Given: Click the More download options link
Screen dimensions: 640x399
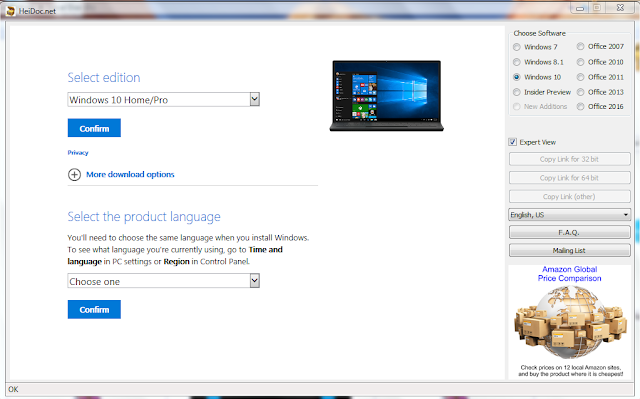Looking at the screenshot, I should pos(130,175).
